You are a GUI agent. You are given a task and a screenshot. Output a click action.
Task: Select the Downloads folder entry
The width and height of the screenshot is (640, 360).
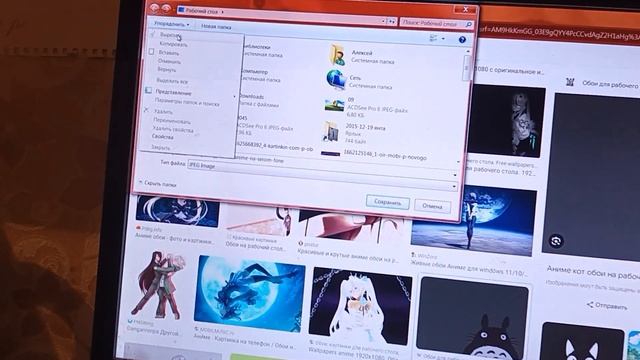point(258,100)
